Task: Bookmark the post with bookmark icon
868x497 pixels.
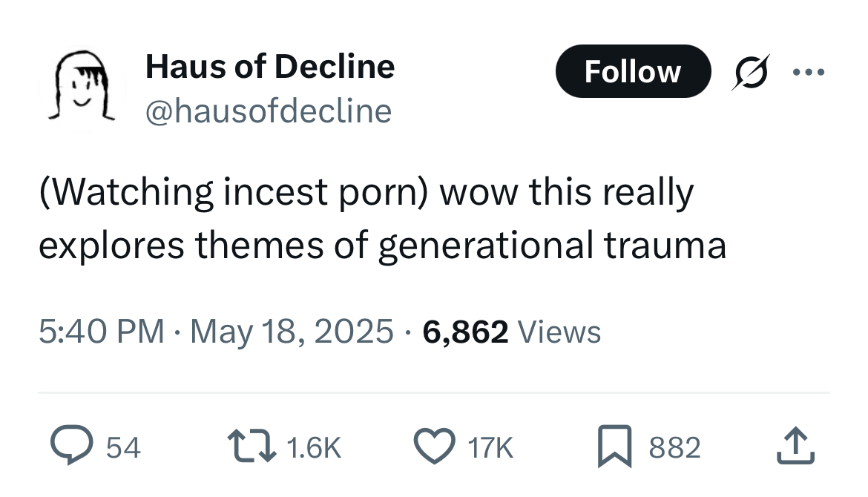Action: pos(614,446)
